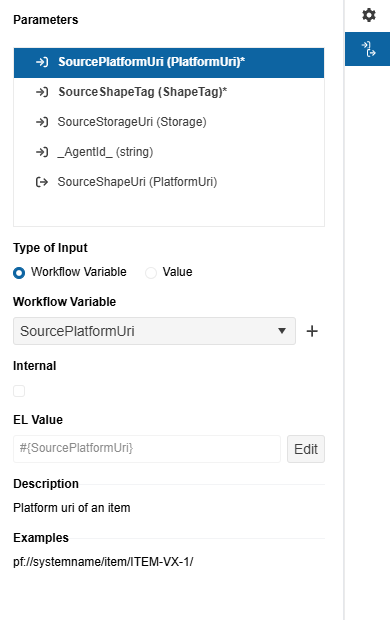The width and height of the screenshot is (390, 620).
Task: Click the Parameters heading
Action: coord(45,20)
